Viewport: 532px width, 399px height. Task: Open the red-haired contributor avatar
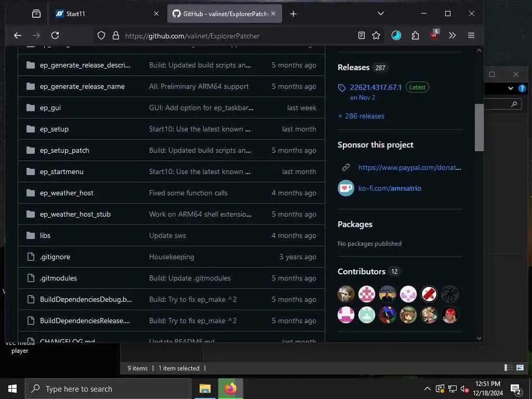449,314
